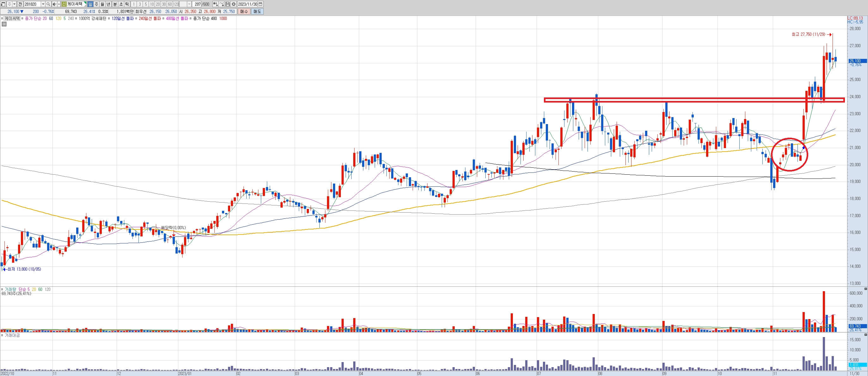Viewport: 868px width, 376px height.
Task: Open chart settings gear icon
Action: point(233,4)
